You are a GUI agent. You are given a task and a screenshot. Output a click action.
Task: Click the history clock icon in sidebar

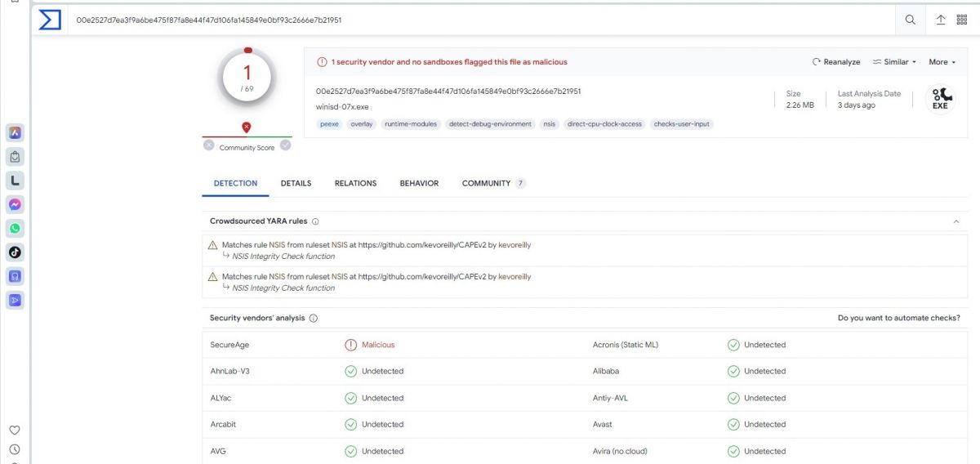[15, 449]
